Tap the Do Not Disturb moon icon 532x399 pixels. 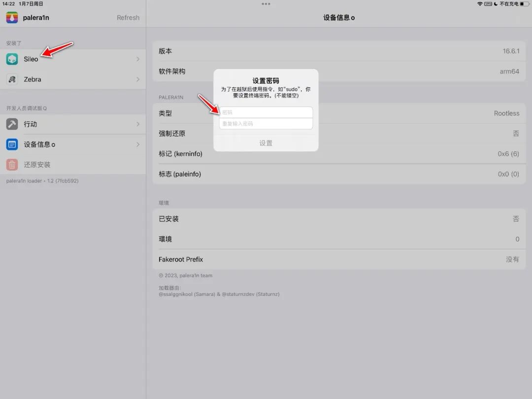(x=496, y=4)
